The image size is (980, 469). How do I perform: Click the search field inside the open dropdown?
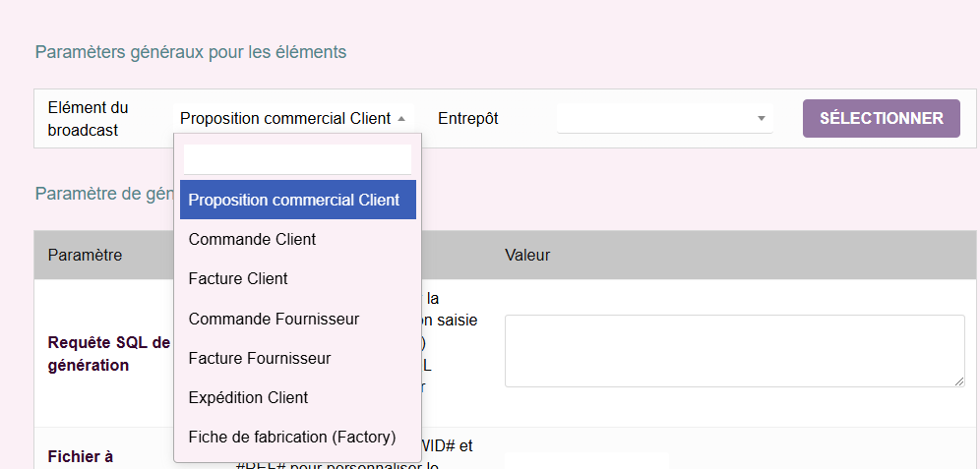297,159
